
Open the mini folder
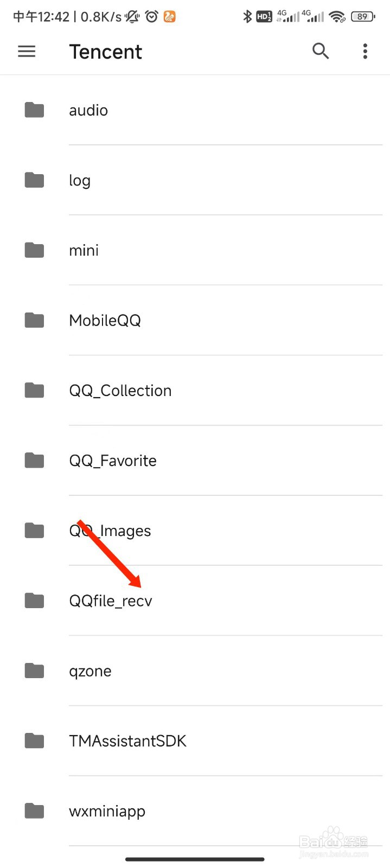(195, 250)
